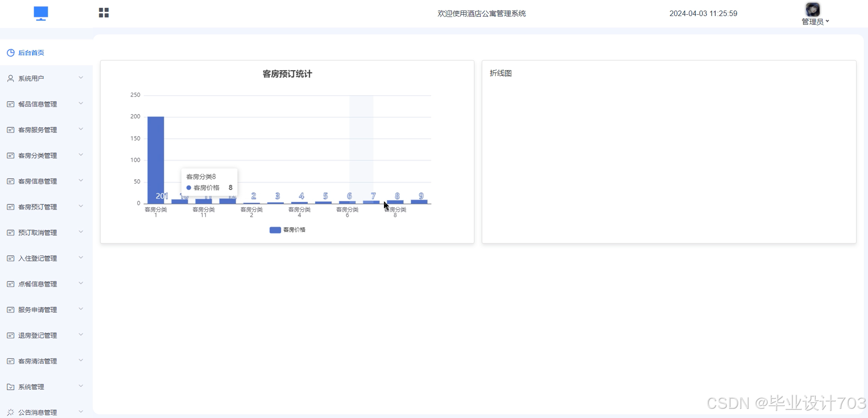Expand the 系统管理 chevron

tap(81, 386)
